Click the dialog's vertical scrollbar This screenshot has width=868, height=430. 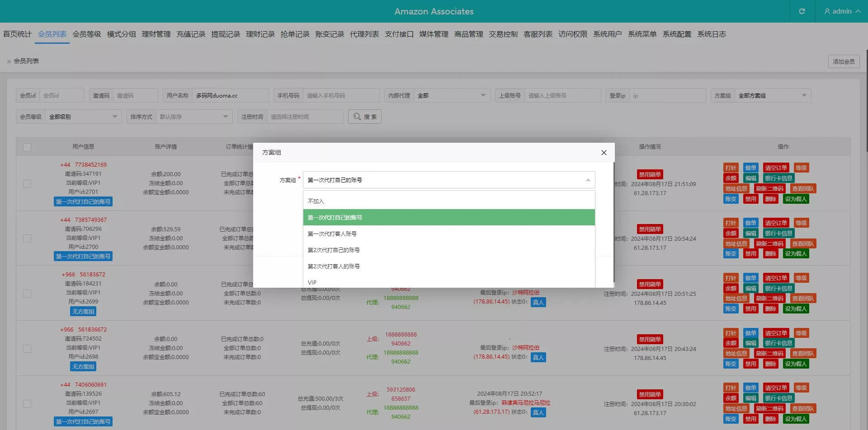[613, 221]
